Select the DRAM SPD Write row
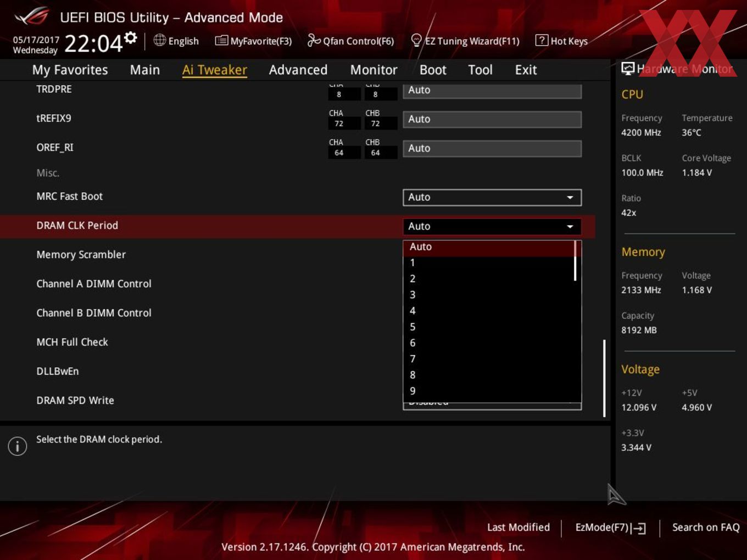Image resolution: width=747 pixels, height=560 pixels. point(75,401)
